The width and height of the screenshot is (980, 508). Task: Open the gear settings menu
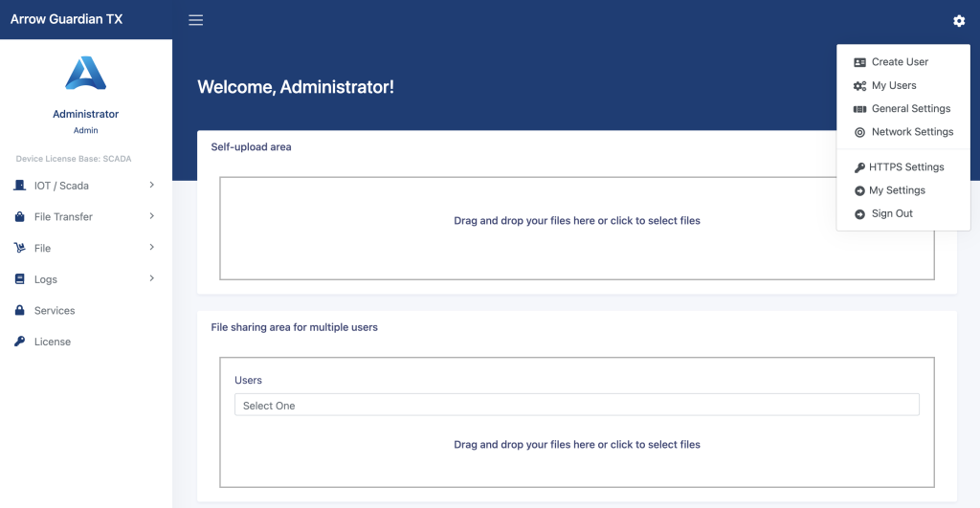tap(959, 21)
